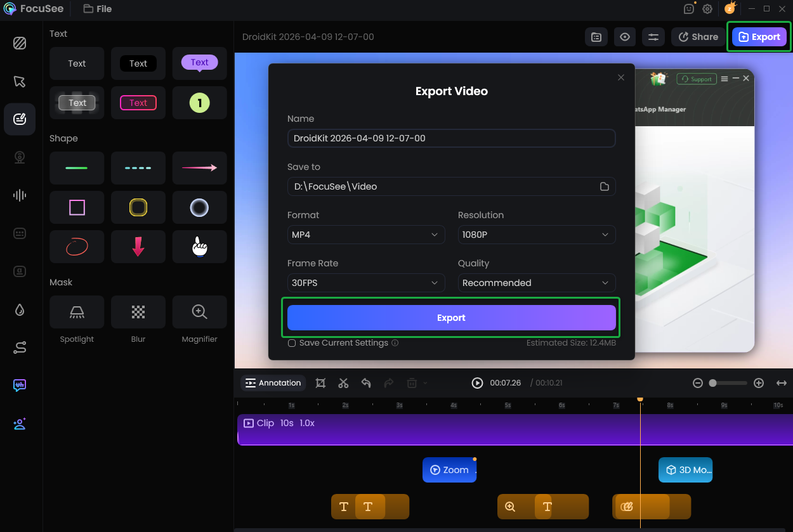Click the Export button inside the dialog

point(451,317)
